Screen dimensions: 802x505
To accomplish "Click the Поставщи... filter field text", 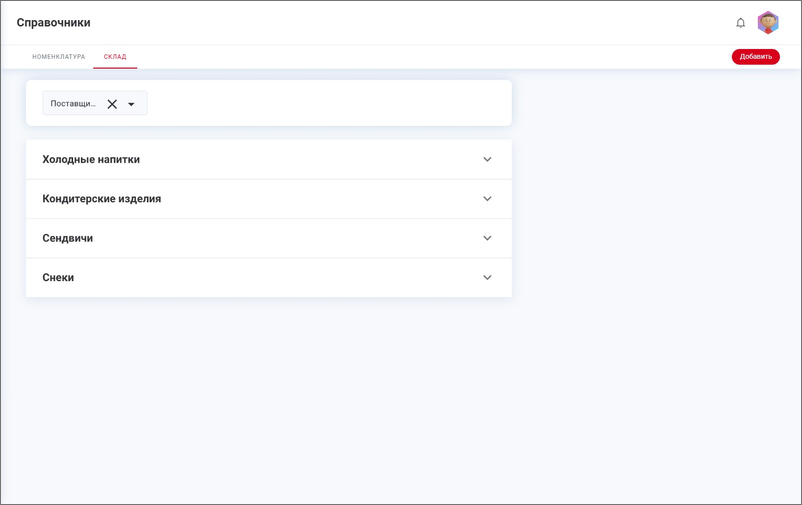I will pyautogui.click(x=73, y=104).
